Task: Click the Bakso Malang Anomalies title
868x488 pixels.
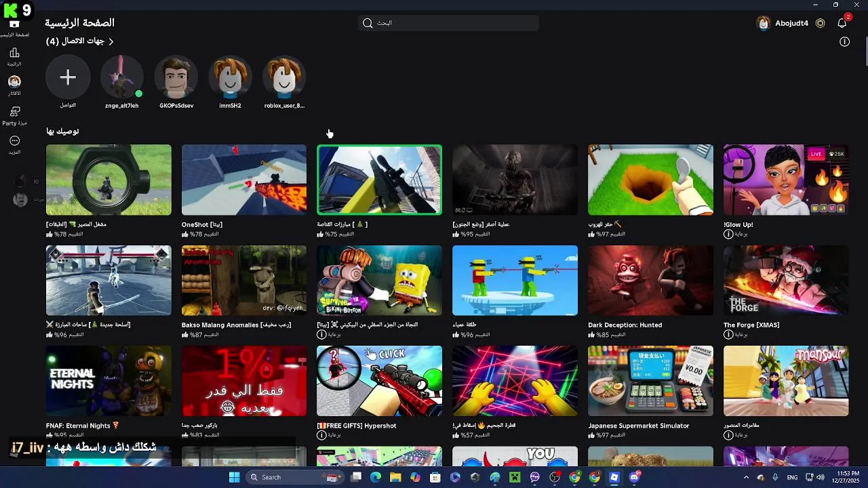Action: (236, 325)
